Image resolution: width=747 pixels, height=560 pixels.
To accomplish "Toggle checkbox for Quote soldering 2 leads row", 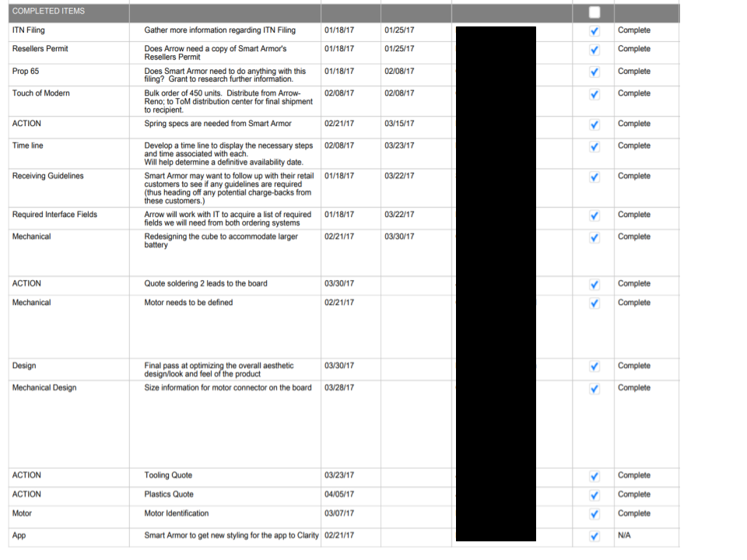I will 594,285.
